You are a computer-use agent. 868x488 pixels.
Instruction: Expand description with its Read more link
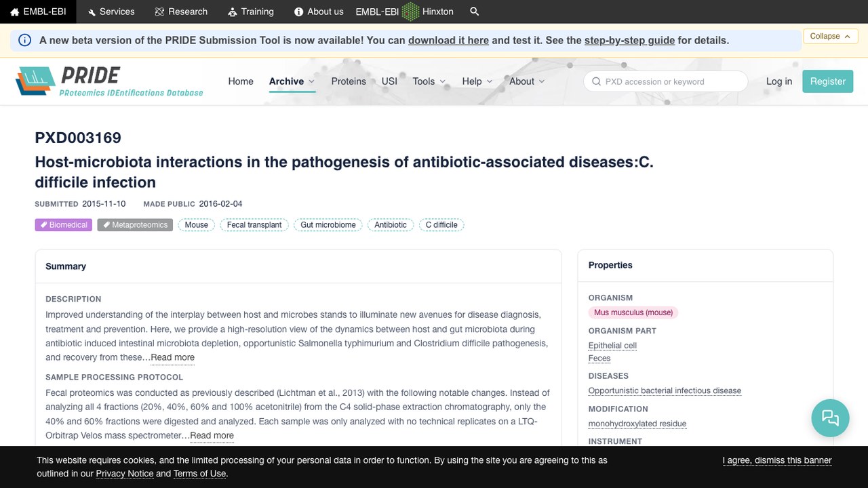tap(172, 357)
